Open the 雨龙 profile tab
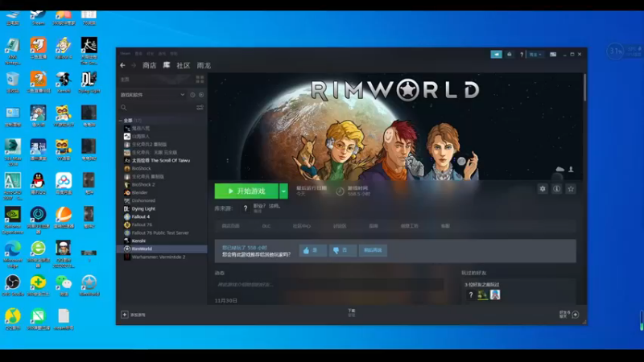This screenshot has height=362, width=644. tap(204, 65)
